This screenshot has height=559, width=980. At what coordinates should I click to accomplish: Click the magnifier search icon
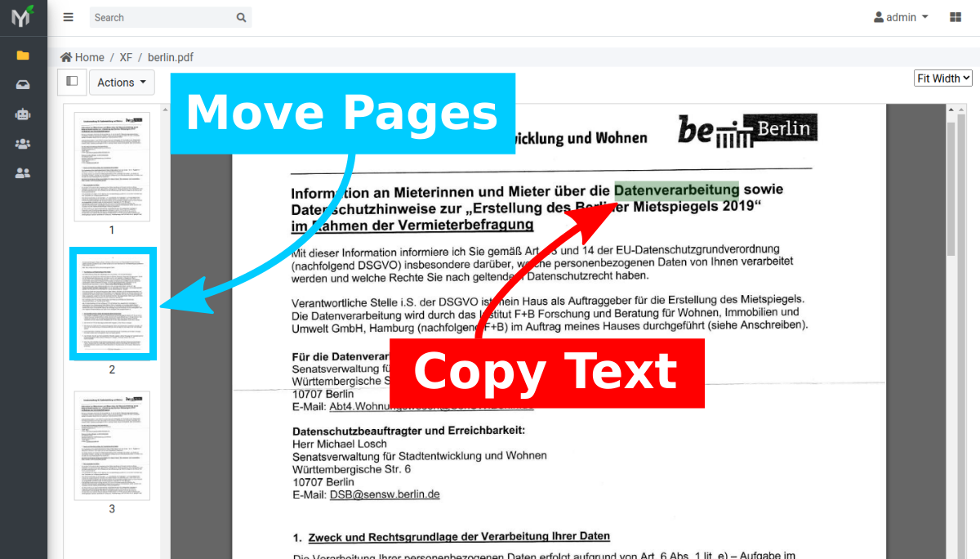(x=241, y=17)
